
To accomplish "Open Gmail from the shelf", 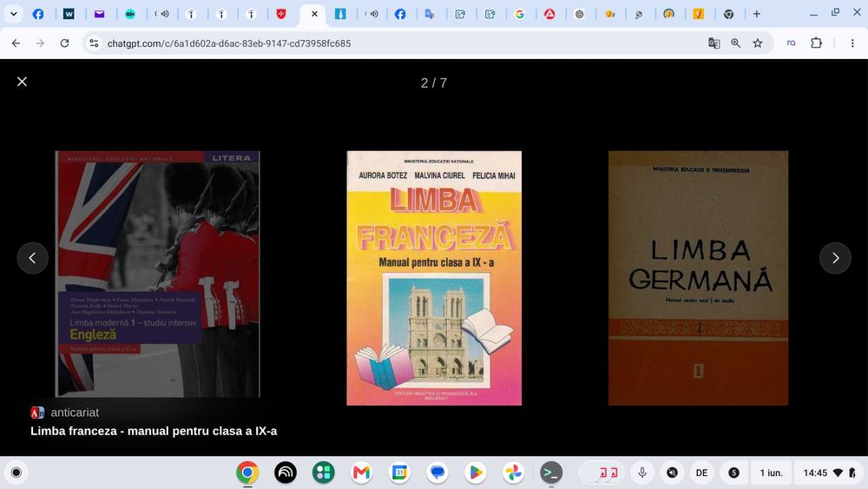I will [x=361, y=472].
